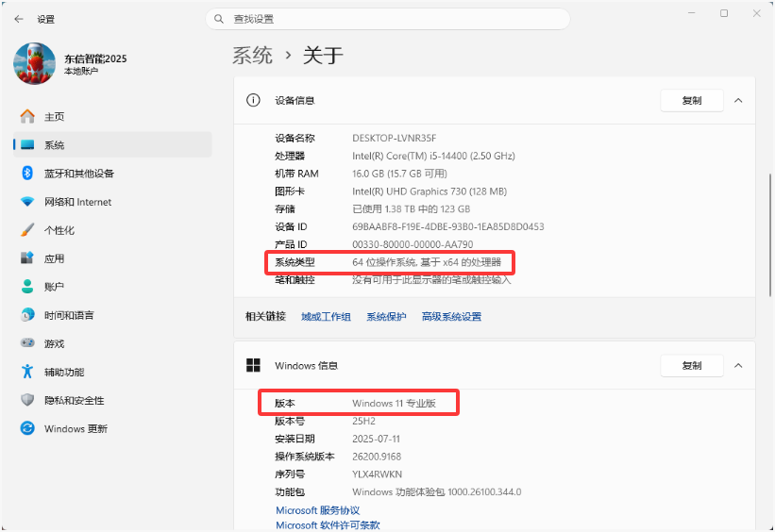Go to 账户 settings label
This screenshot has width=775, height=532.
click(55, 287)
